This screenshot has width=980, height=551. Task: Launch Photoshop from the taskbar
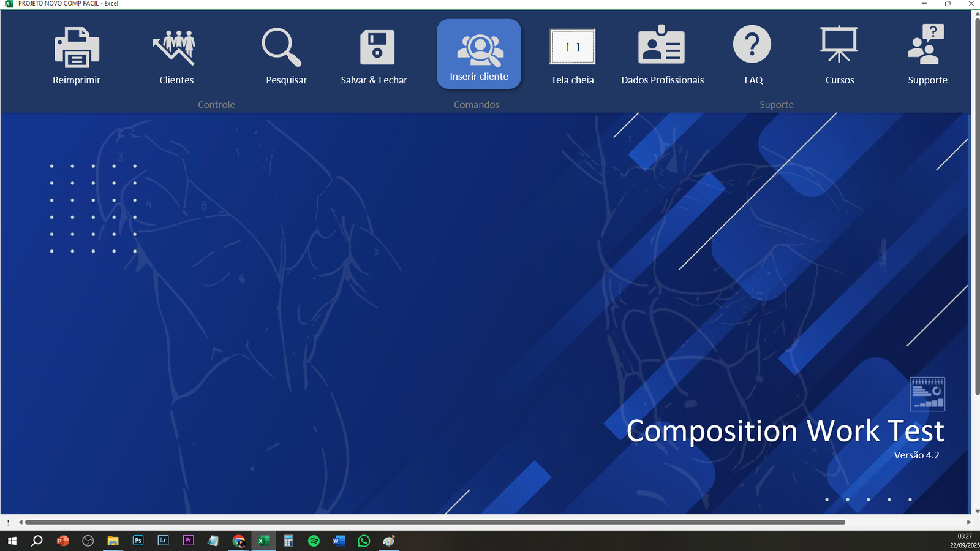[138, 541]
